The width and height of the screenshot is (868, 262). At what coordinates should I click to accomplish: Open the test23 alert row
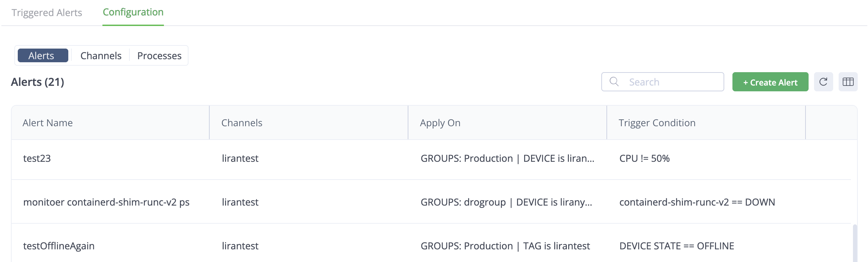pyautogui.click(x=37, y=158)
